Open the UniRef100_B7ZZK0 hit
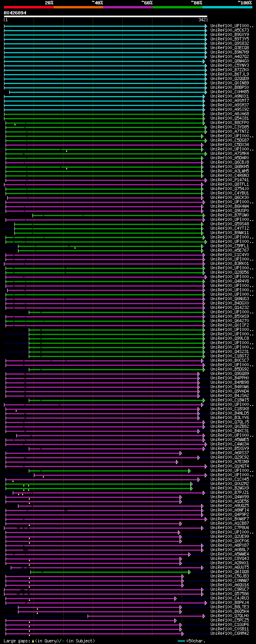This screenshot has width=256, height=644. (230, 70)
